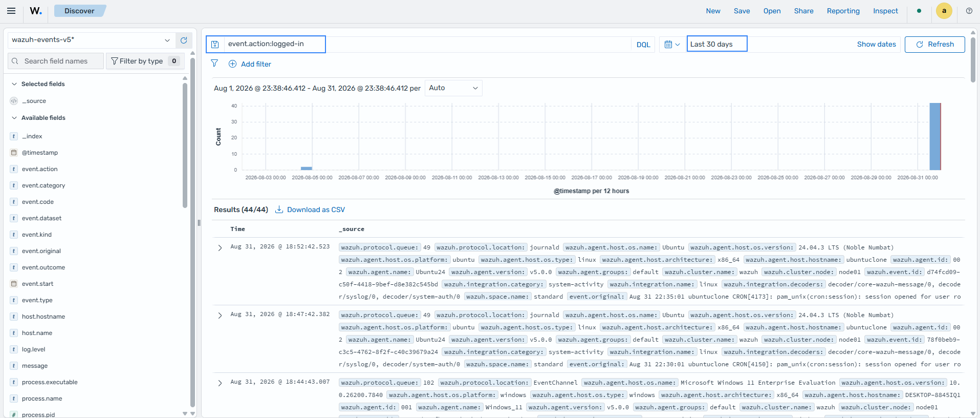This screenshot has width=980, height=418.
Task: Click the small histogram bar near Aug 5
Action: point(306,169)
